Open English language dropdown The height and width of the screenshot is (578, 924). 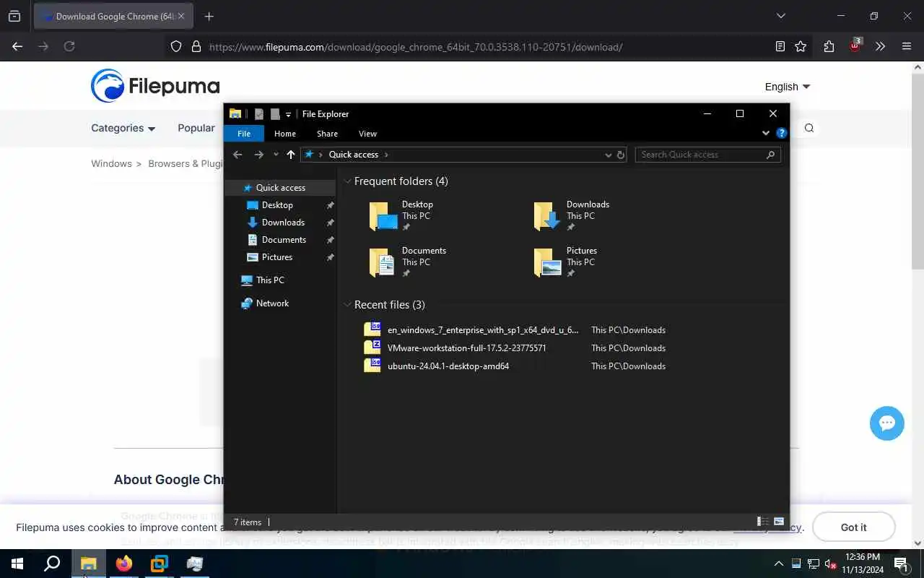788,87
